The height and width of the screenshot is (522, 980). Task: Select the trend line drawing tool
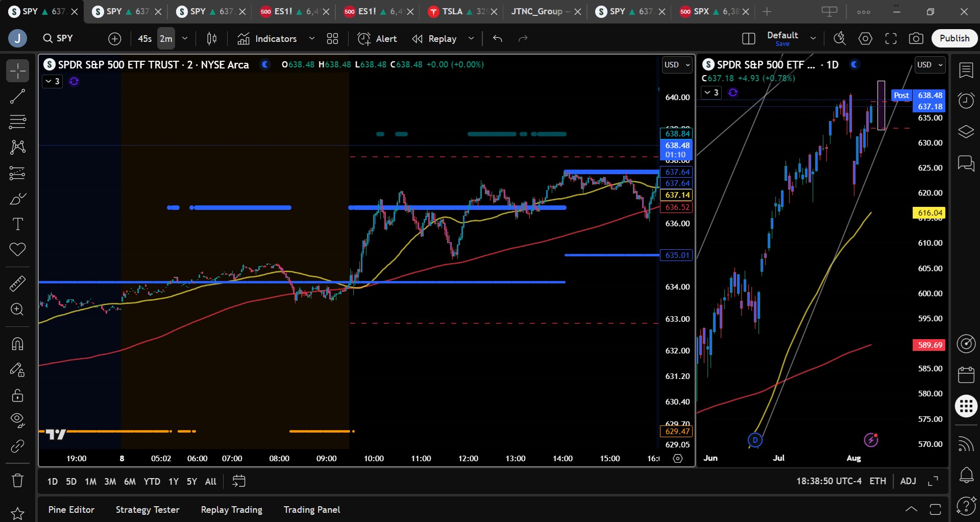click(17, 97)
